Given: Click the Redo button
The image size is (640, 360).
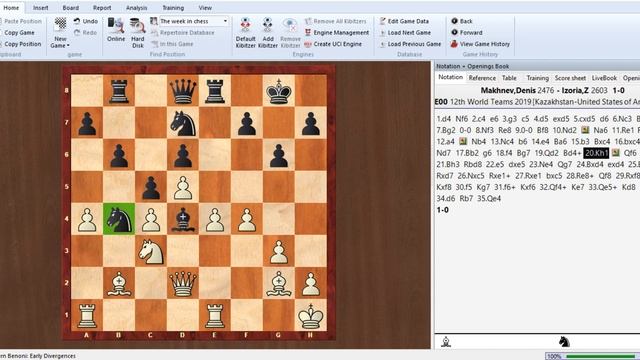Looking at the screenshot, I should [x=86, y=33].
